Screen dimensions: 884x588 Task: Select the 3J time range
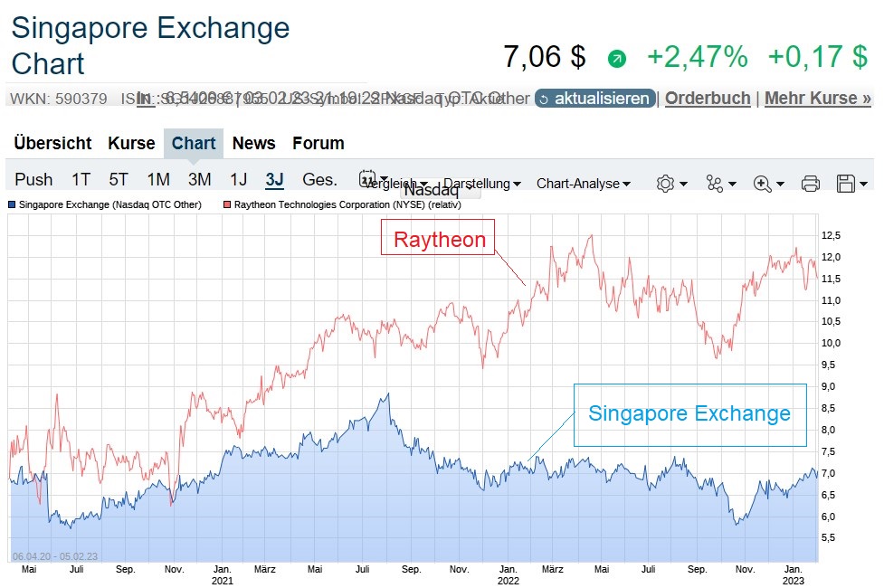tap(274, 179)
